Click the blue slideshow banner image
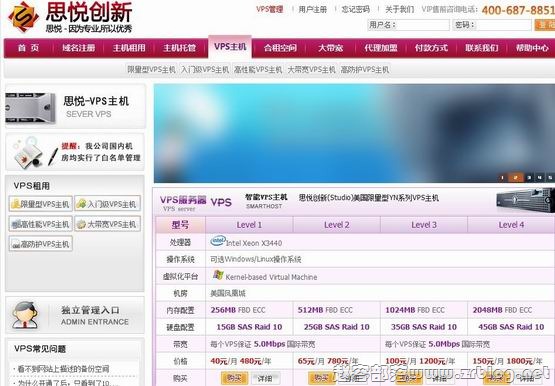 coord(354,133)
